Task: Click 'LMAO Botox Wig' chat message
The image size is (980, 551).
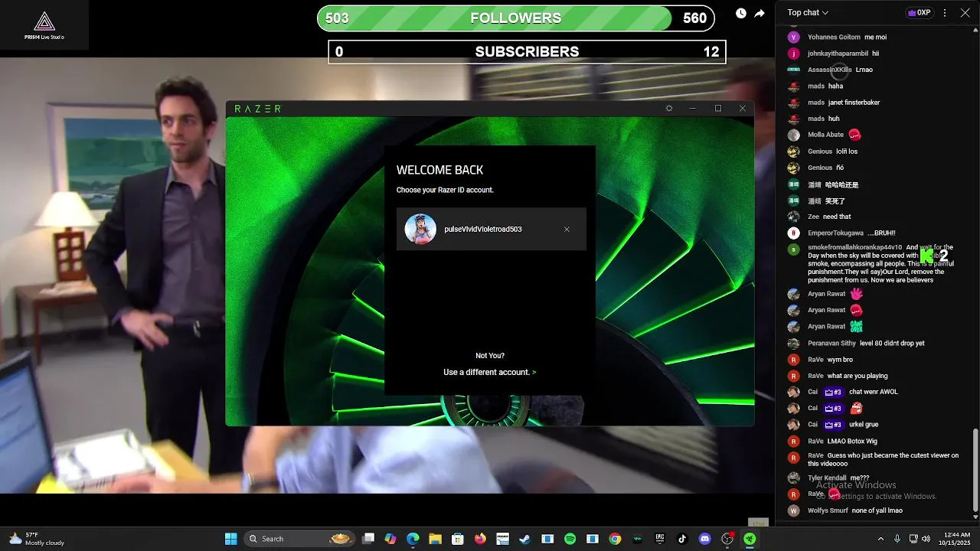Action: click(852, 441)
